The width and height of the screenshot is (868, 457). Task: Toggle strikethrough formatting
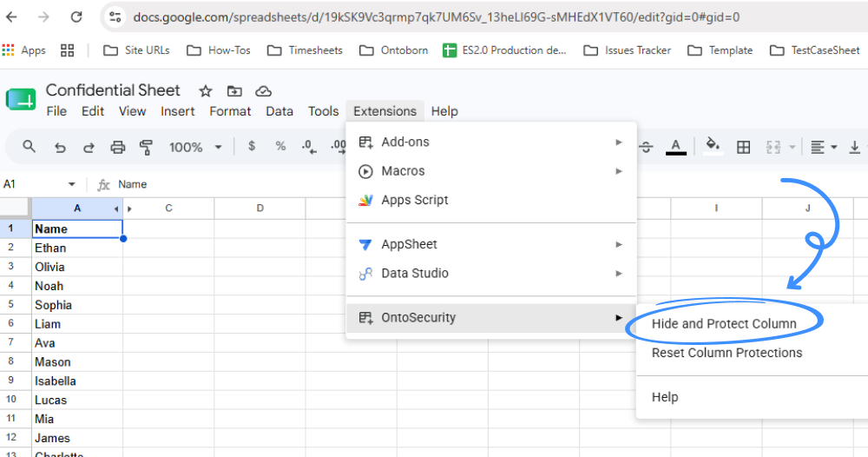pyautogui.click(x=646, y=147)
